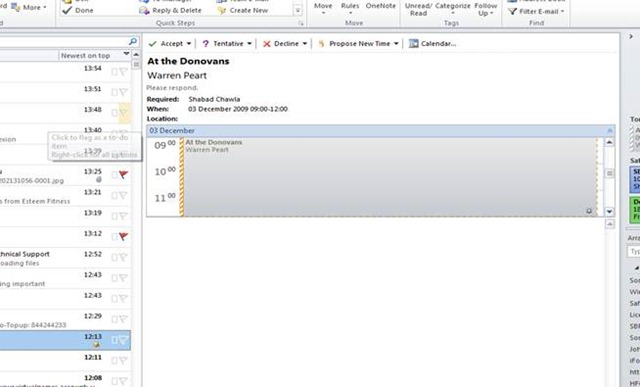
Task: Open the 12:43 important email
Action: [x=65, y=279]
